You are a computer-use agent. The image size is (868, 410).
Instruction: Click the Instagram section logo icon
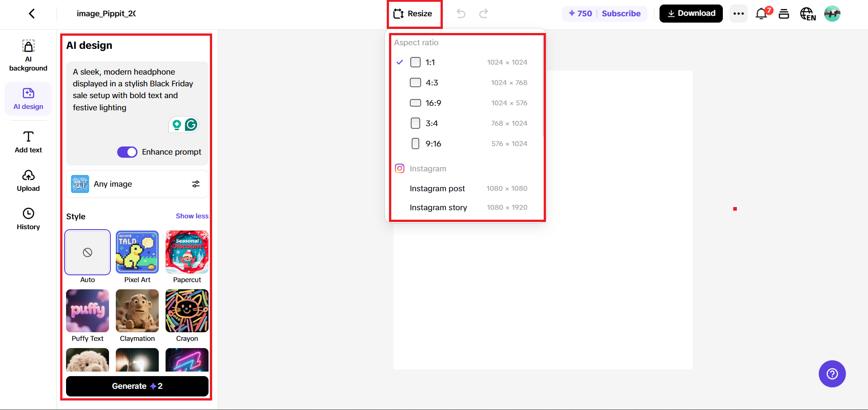coord(399,169)
